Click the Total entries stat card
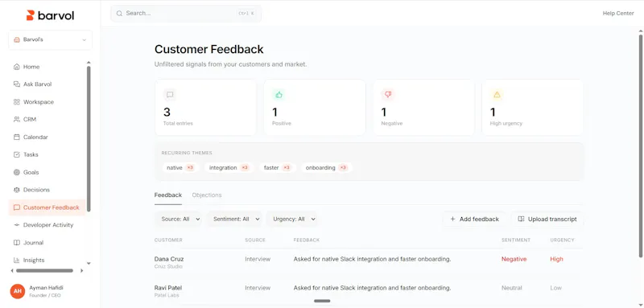This screenshot has height=308, width=644. click(x=205, y=108)
